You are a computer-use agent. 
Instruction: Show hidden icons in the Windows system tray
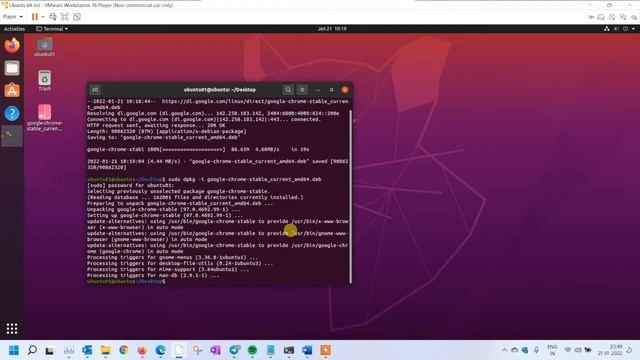coord(504,350)
